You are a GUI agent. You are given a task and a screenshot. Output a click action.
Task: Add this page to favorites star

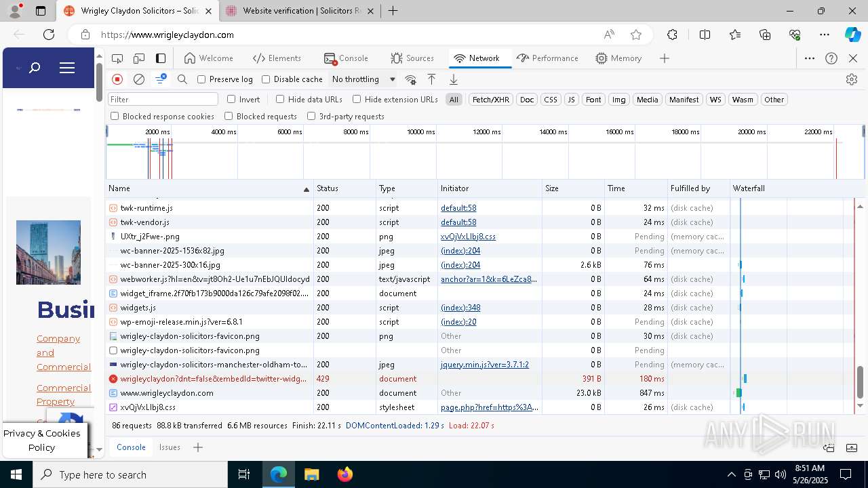point(636,35)
